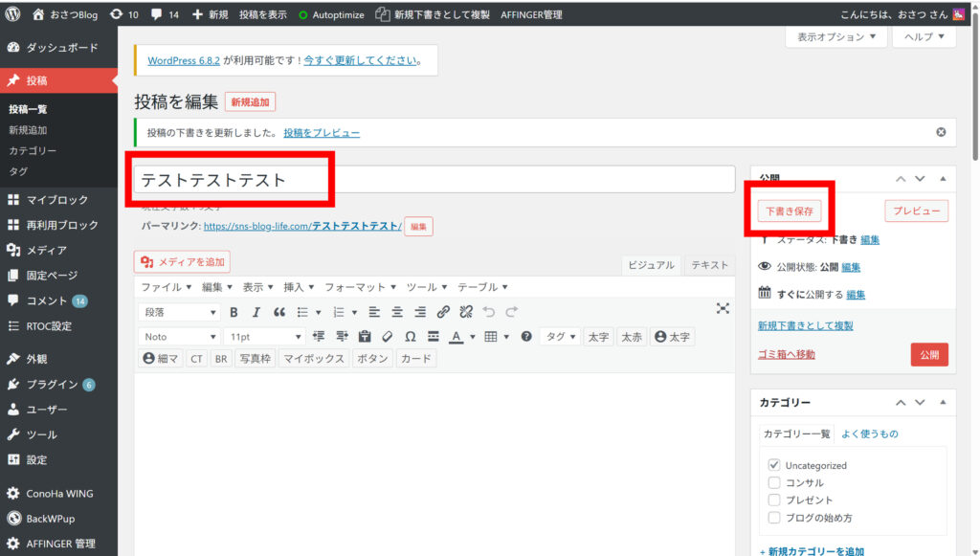Viewport: 980px width, 556px height.
Task: Click 新規追加 button beside page heading
Action: coord(250,101)
